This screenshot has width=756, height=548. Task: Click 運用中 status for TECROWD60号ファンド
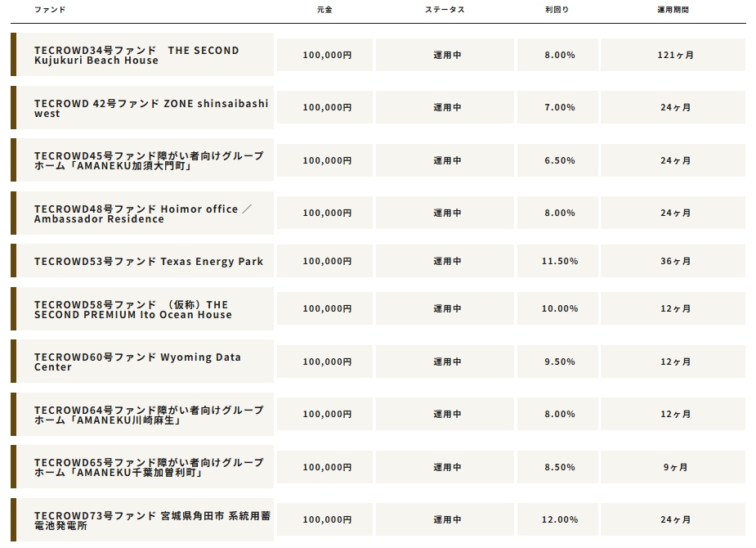[x=445, y=362]
